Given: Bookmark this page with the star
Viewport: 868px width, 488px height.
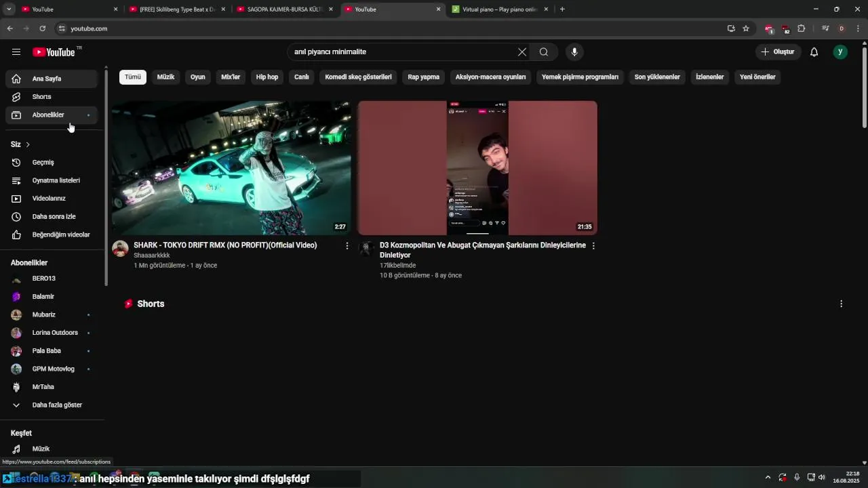Looking at the screenshot, I should [746, 28].
